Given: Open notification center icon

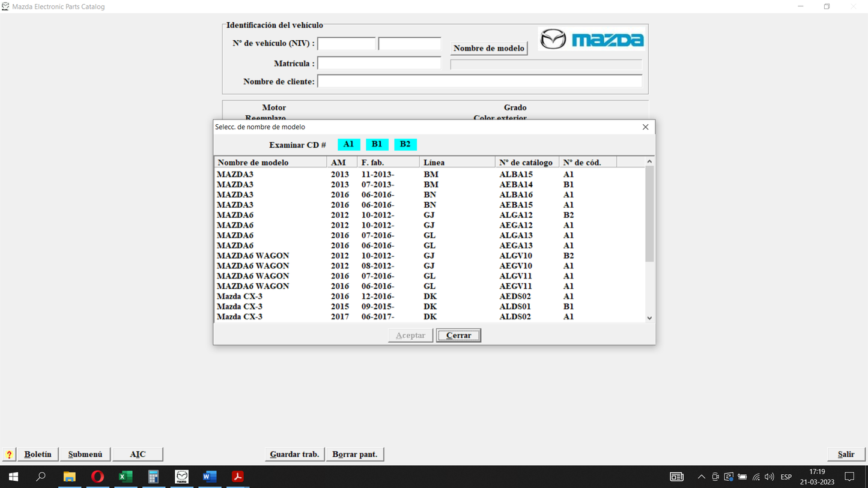Looking at the screenshot, I should pyautogui.click(x=849, y=477).
